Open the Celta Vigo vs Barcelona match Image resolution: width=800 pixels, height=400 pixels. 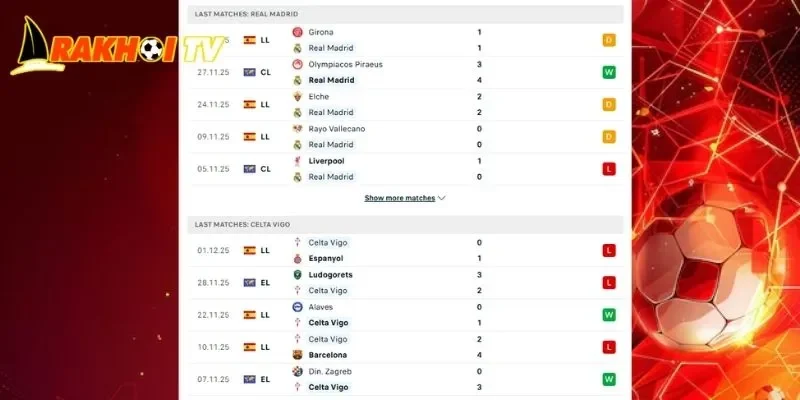(400, 347)
